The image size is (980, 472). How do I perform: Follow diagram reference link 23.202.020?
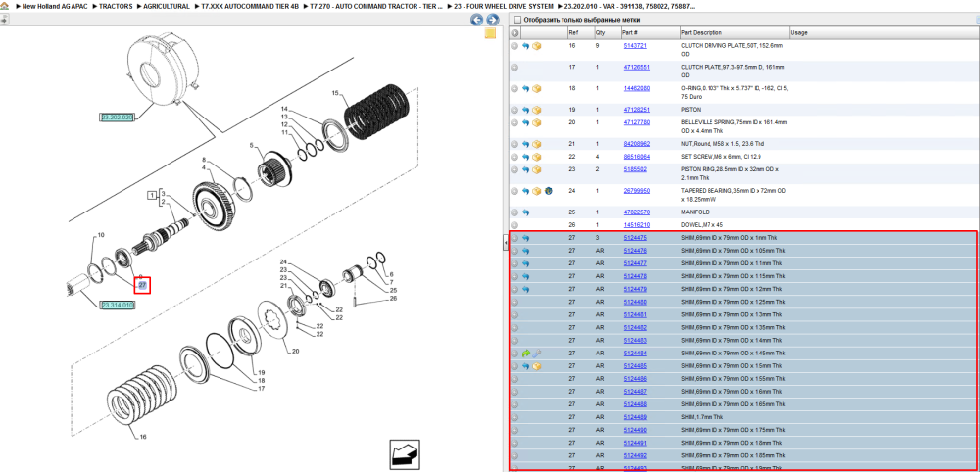tap(118, 118)
